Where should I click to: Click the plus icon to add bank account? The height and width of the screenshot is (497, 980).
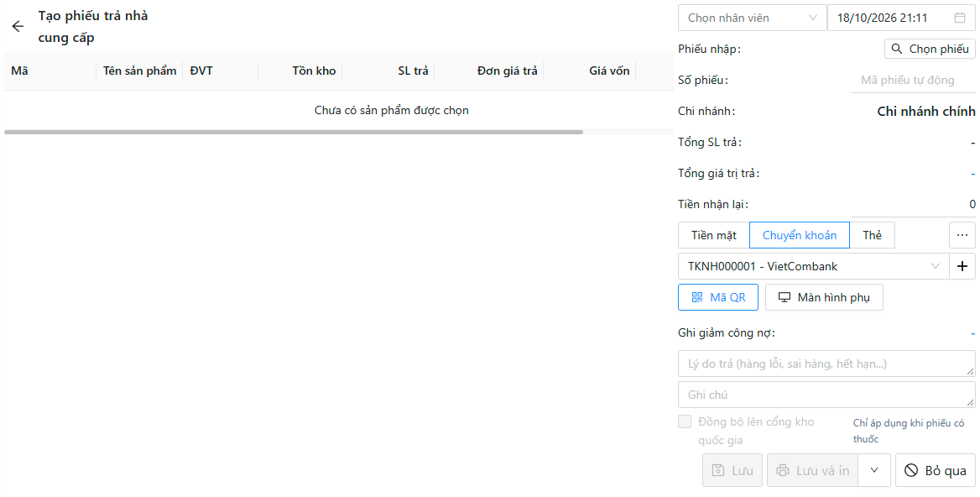click(962, 266)
